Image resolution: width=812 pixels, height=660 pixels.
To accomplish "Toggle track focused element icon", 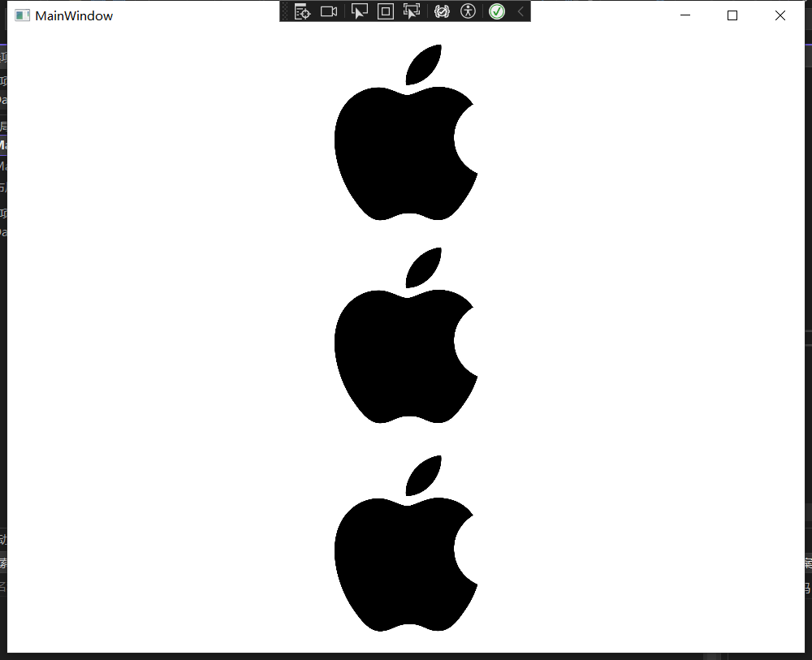I will (412, 11).
